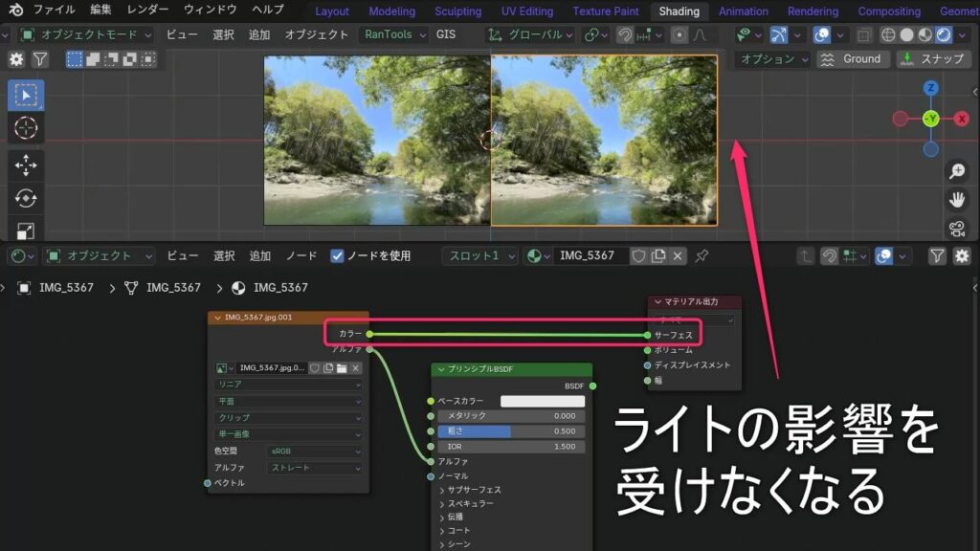The width and height of the screenshot is (980, 551).
Task: Adjust Roughness 0.500 slider
Action: point(511,431)
